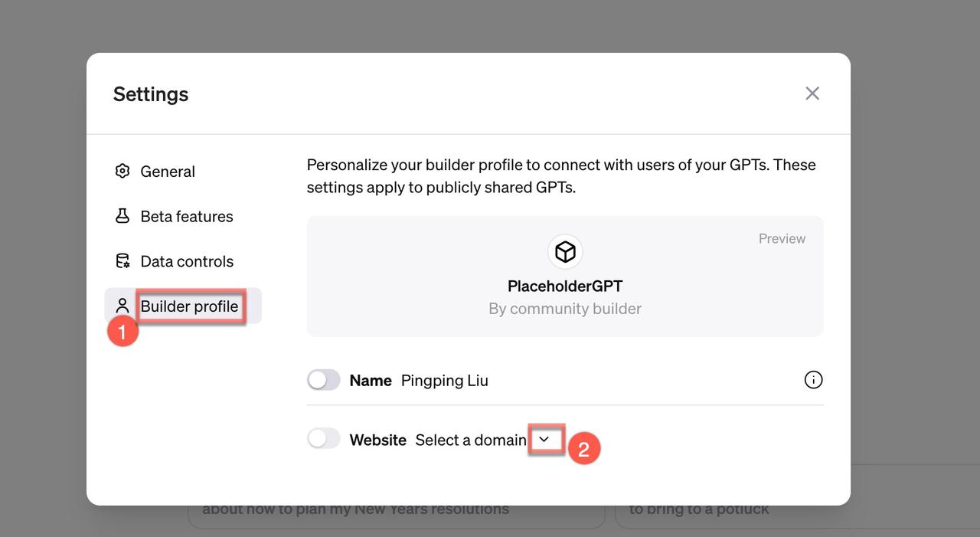Click the Builder profile person icon
Viewport: 980px width, 537px height.
point(122,306)
